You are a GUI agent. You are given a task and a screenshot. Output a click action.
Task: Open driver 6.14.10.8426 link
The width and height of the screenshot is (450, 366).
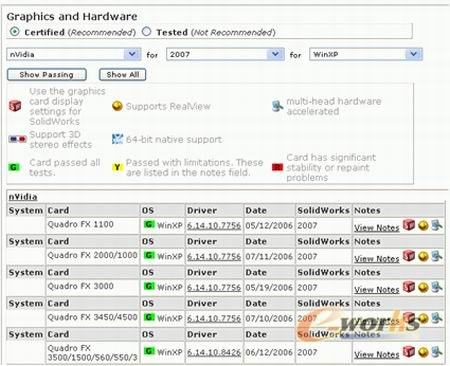tap(214, 352)
